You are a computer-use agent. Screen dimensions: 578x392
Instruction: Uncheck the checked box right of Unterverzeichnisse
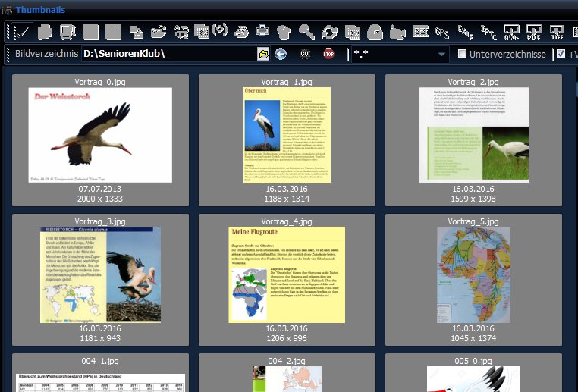(x=561, y=54)
